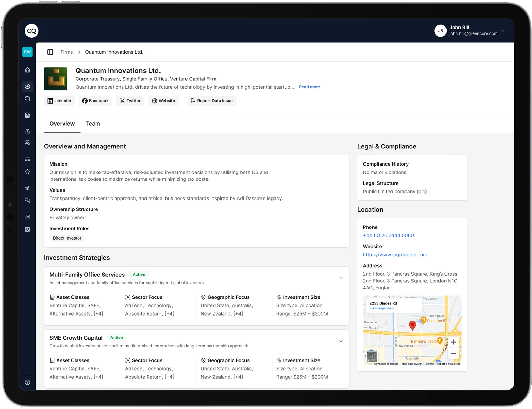Open the Email inbox icon in the sidebar
This screenshot has width=532, height=409.
click(x=28, y=217)
